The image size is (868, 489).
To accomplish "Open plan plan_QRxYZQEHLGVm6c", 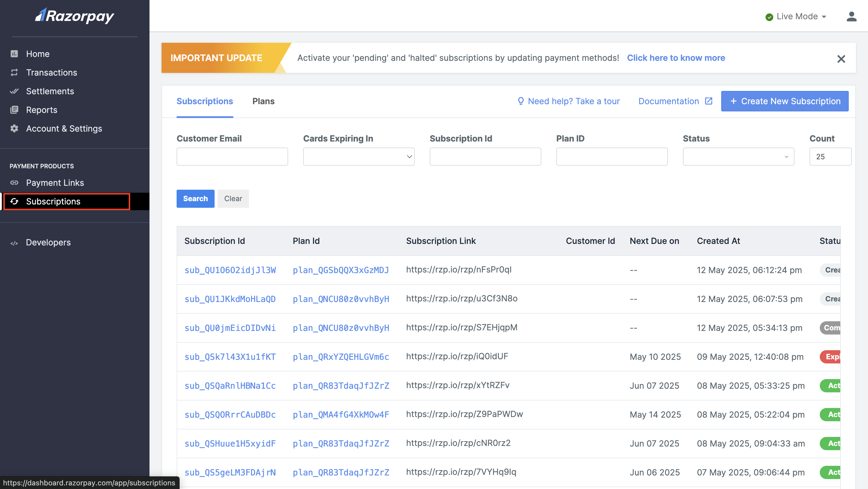I will pyautogui.click(x=341, y=357).
